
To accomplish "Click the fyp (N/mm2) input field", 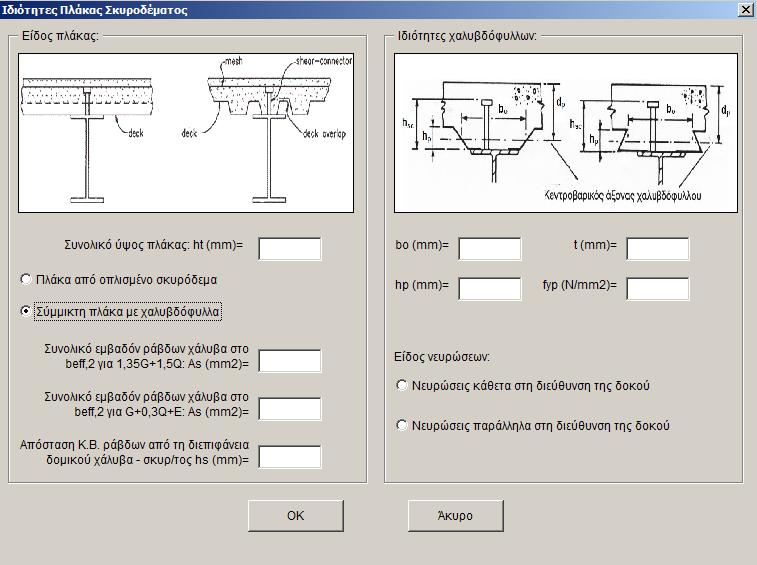I will [x=658, y=288].
